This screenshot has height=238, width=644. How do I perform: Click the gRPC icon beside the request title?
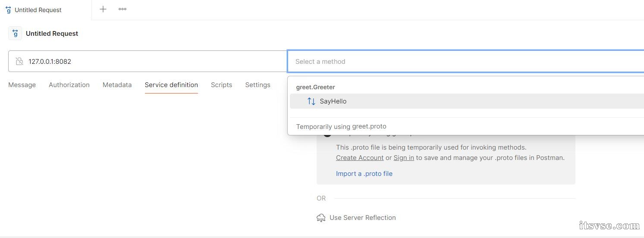[15, 33]
